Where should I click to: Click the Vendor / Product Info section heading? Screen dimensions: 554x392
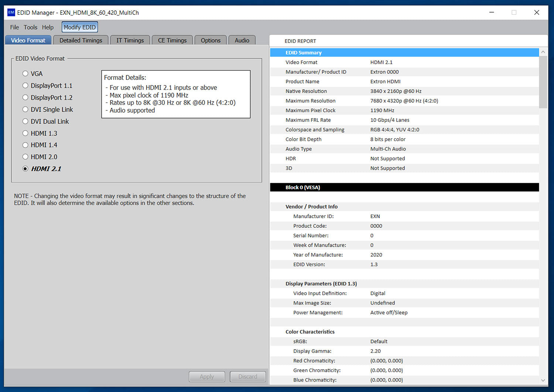(311, 207)
